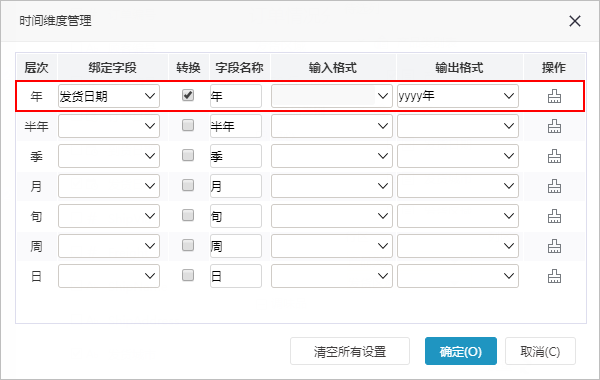This screenshot has height=380, width=600.
Task: Edit the 字段名称 field containing 周
Action: tap(236, 246)
